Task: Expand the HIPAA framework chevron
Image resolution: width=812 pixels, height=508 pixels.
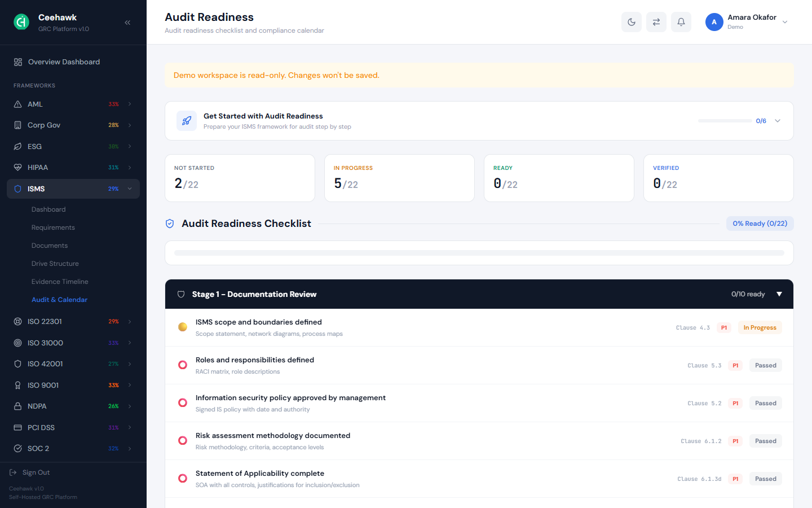Action: tap(130, 168)
